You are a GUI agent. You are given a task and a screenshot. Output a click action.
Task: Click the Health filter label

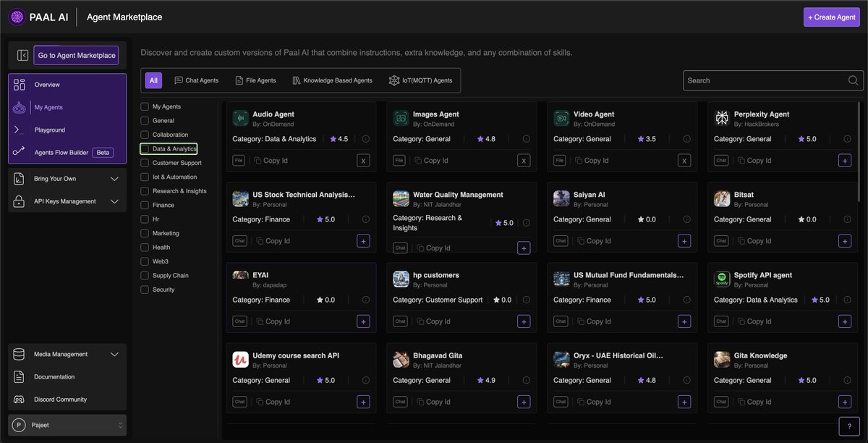point(161,248)
